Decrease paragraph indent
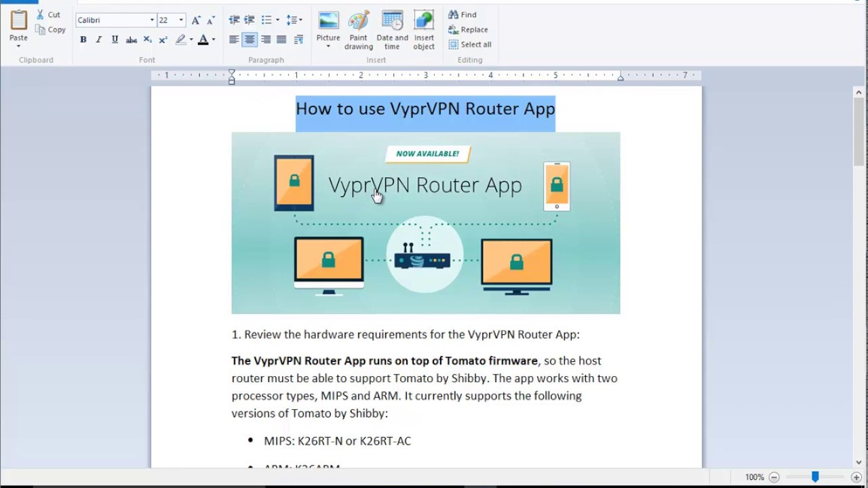This screenshot has height=488, width=868. (x=234, y=20)
